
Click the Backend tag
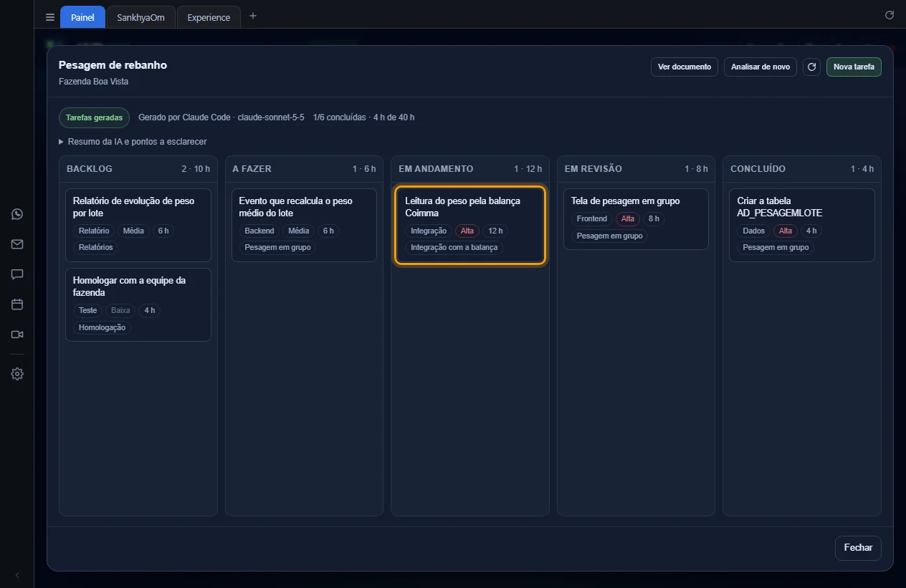[259, 231]
